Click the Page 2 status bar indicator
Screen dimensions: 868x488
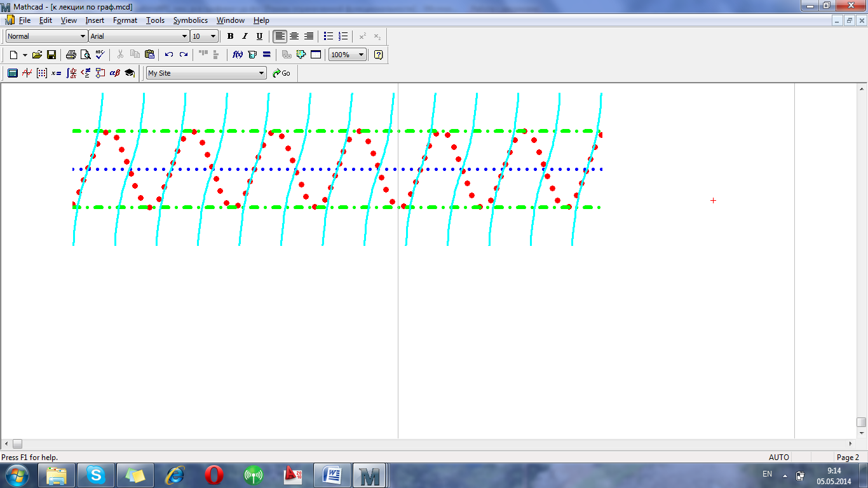(x=848, y=457)
